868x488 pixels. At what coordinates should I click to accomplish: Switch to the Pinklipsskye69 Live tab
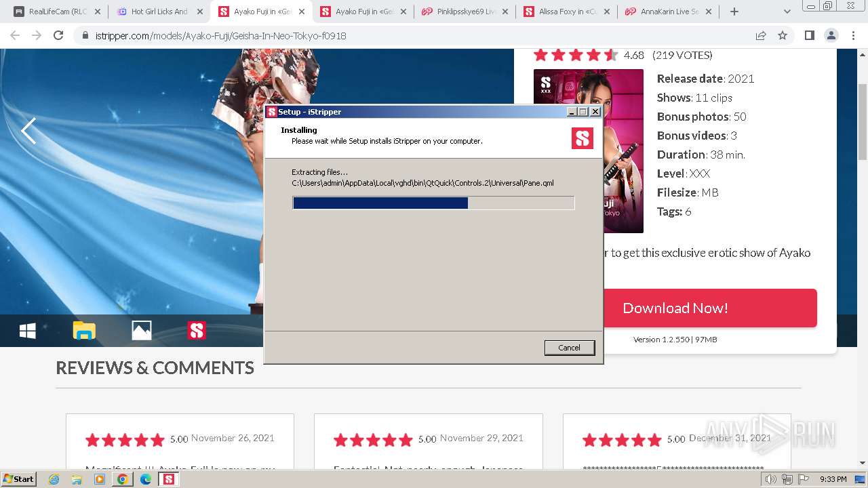465,12
